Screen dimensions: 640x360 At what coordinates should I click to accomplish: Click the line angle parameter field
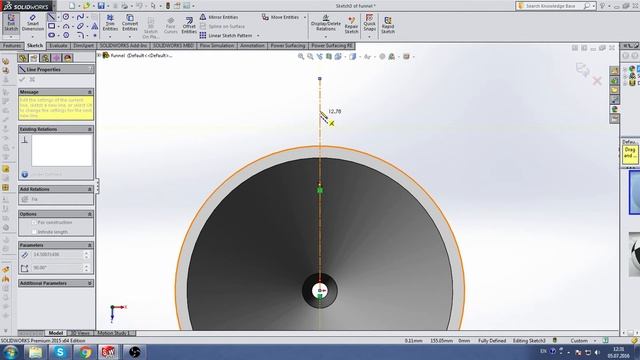click(56, 268)
